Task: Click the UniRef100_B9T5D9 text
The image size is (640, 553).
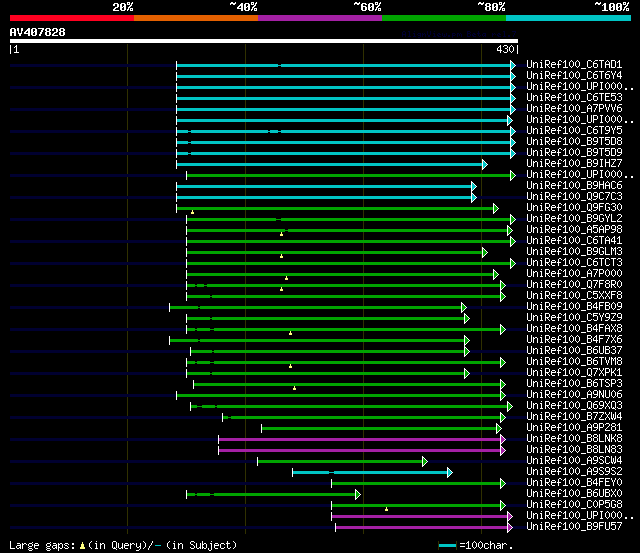Action: coord(574,153)
